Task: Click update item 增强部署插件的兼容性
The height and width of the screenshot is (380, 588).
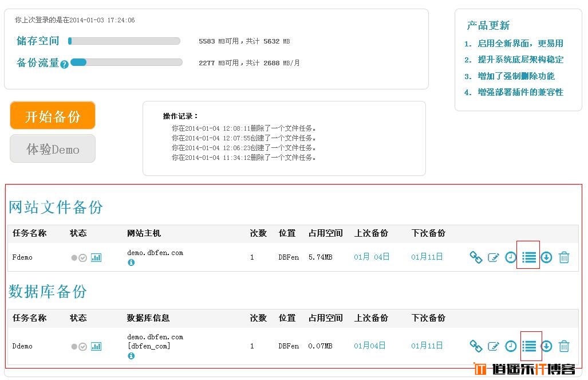Action: click(520, 92)
